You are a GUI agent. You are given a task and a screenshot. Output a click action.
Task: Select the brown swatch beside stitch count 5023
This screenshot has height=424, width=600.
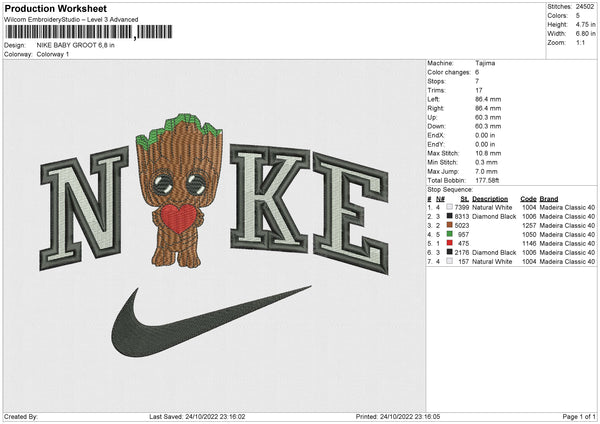click(x=450, y=225)
